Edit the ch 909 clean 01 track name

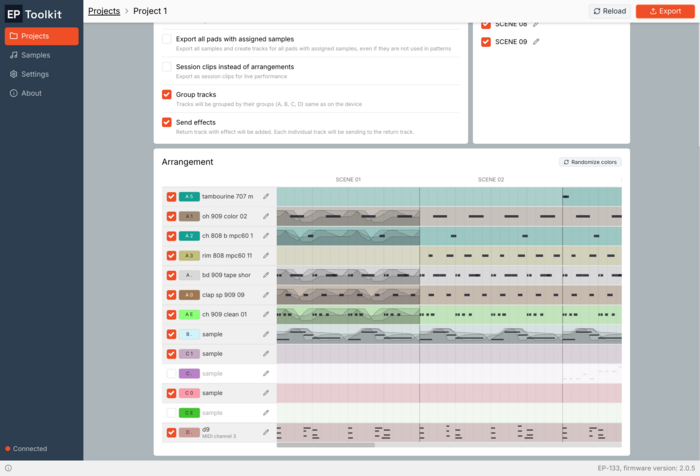pyautogui.click(x=266, y=314)
